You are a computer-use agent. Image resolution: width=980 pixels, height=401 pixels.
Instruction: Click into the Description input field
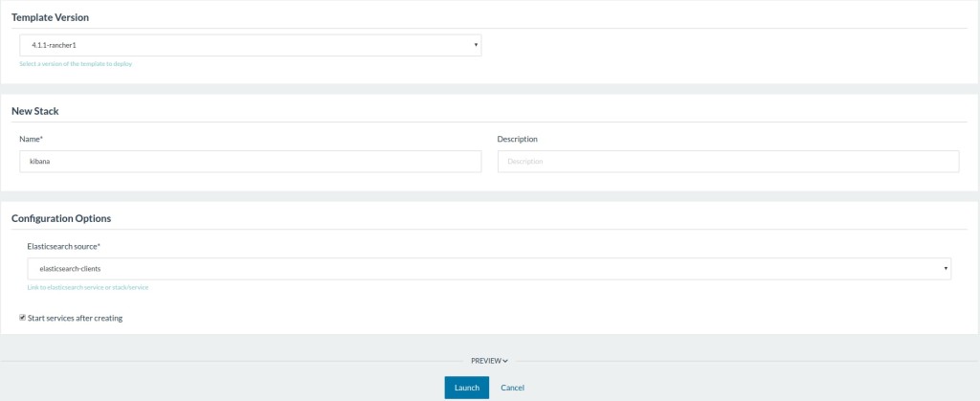[x=727, y=161]
